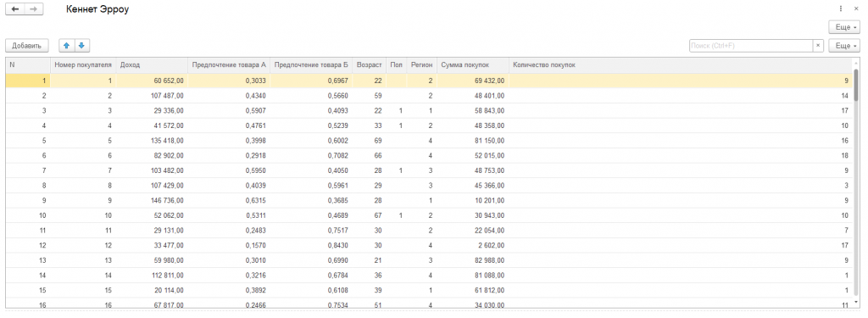Go back with the left arrow button
This screenshot has height=318, width=868.
tap(15, 9)
